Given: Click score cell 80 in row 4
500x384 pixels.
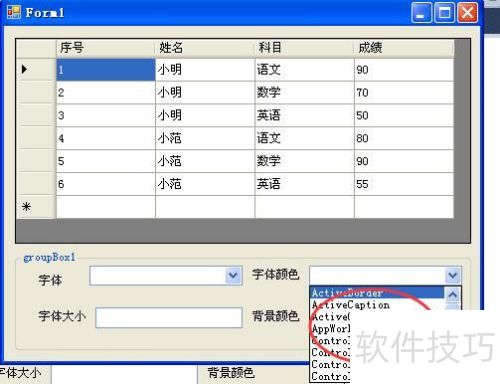Looking at the screenshot, I should pos(404,138).
